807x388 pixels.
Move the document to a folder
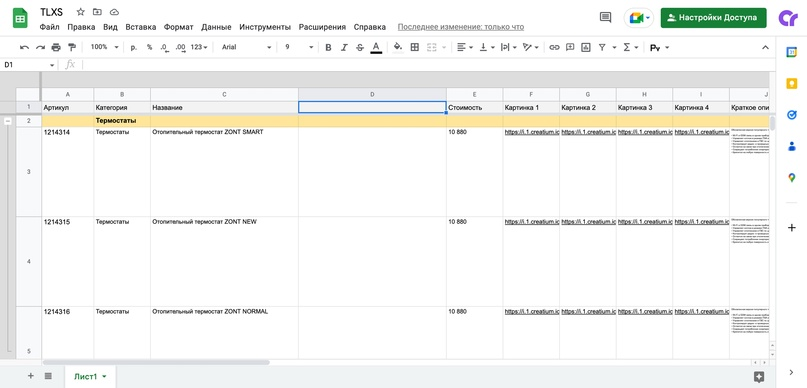[97, 12]
